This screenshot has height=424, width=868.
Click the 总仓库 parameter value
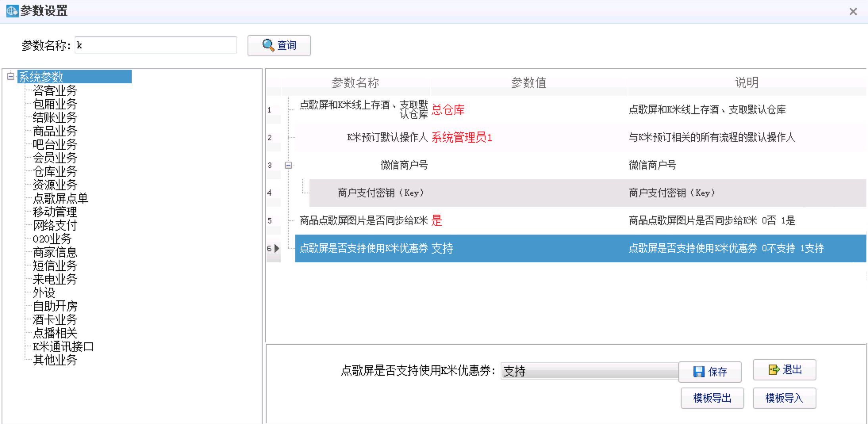pyautogui.click(x=448, y=110)
